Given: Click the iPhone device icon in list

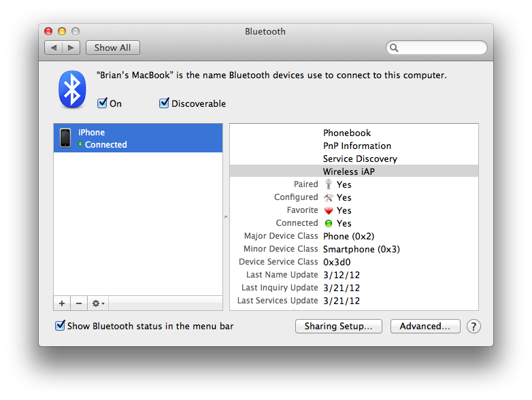Looking at the screenshot, I should 65,138.
